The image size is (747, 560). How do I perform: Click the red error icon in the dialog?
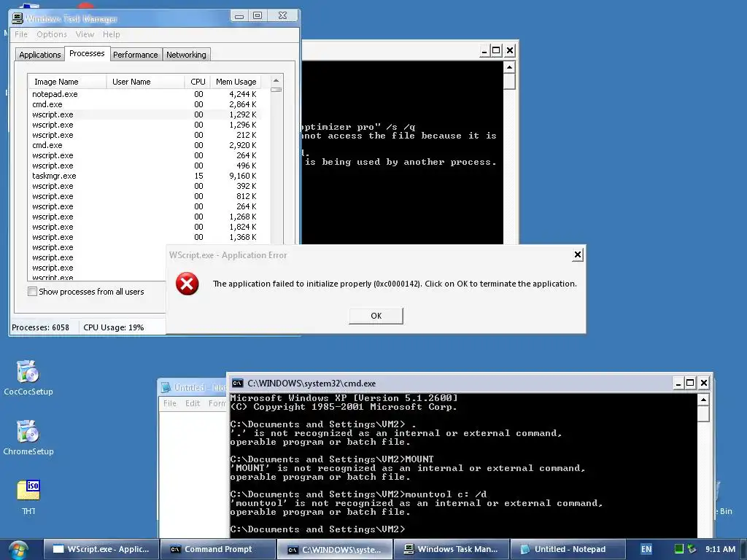click(187, 284)
